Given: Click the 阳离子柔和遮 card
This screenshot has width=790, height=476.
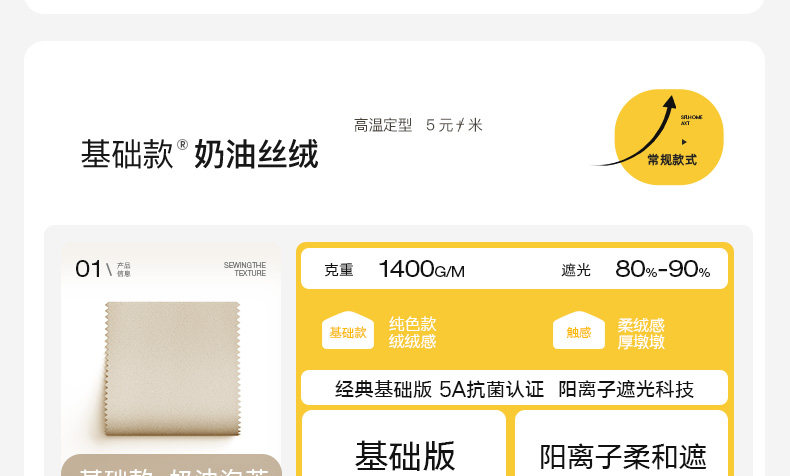Looking at the screenshot, I should [x=622, y=443].
